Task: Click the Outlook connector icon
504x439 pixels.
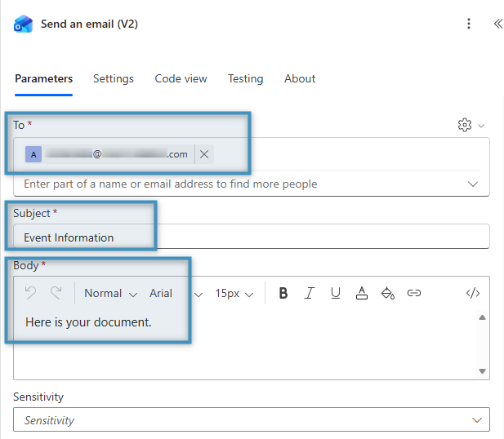Action: [x=23, y=24]
